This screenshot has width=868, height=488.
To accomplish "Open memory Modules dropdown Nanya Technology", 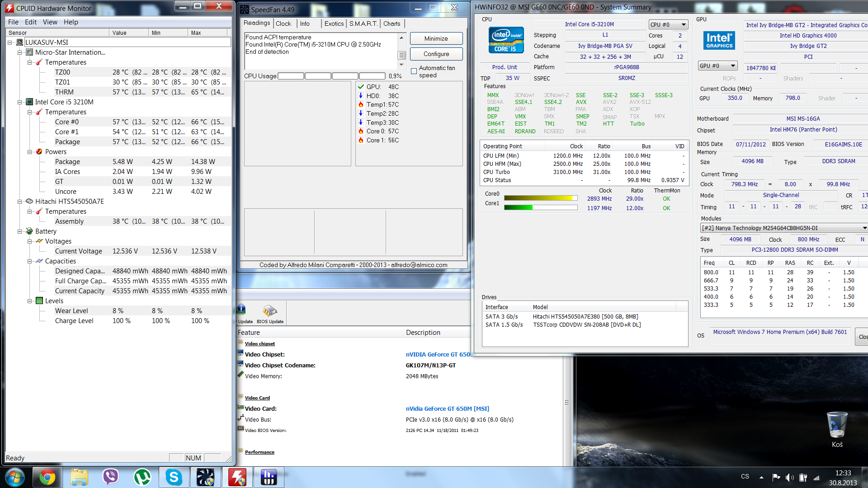I will [784, 228].
